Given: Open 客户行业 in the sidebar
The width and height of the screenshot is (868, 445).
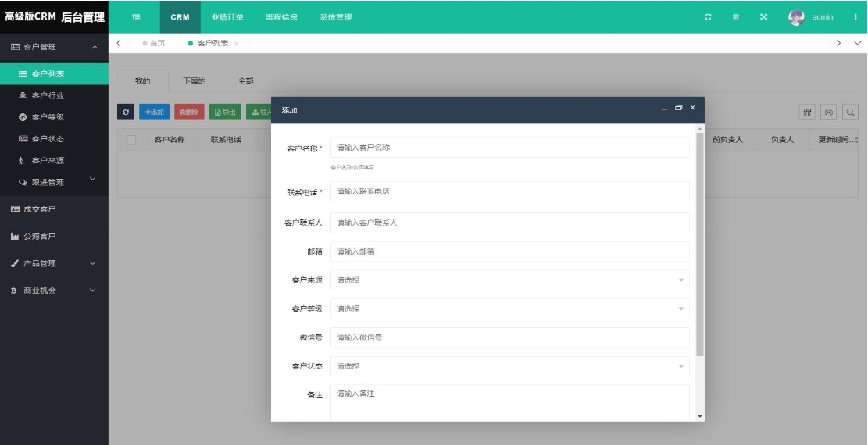Looking at the screenshot, I should point(54,95).
